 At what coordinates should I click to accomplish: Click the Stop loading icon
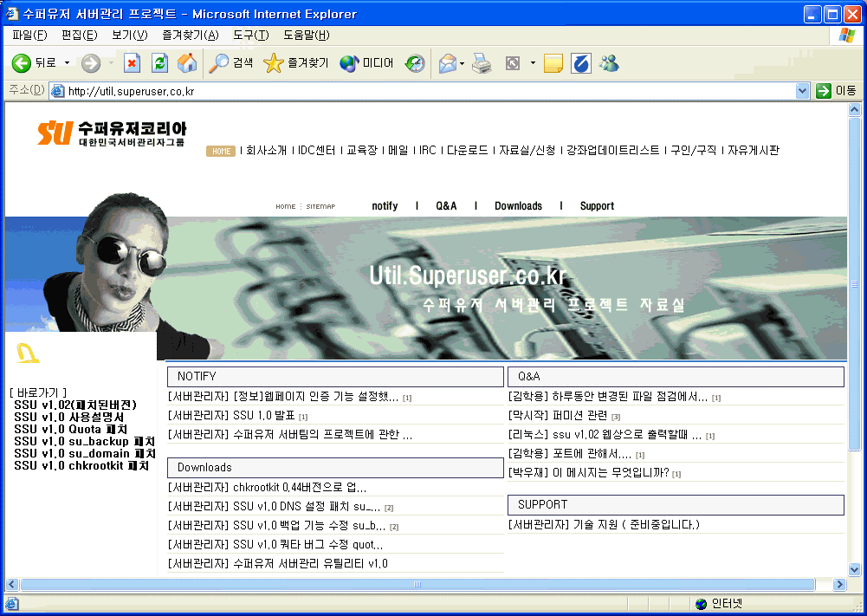[132, 63]
